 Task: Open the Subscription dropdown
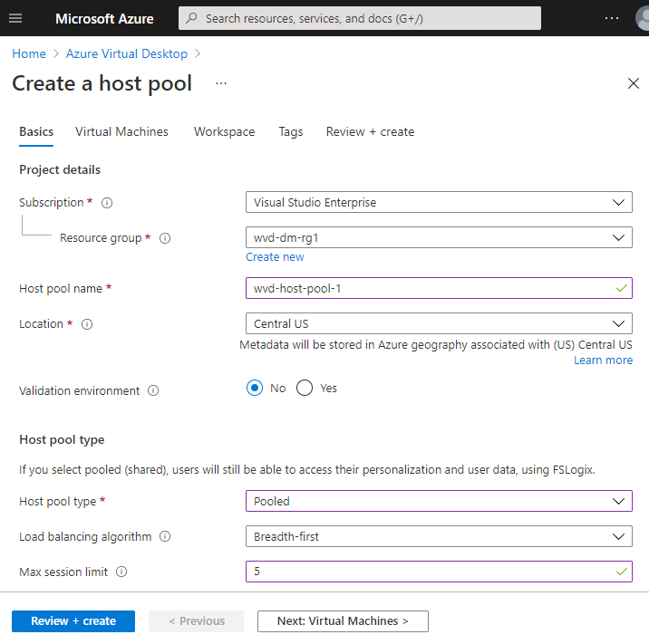point(439,202)
